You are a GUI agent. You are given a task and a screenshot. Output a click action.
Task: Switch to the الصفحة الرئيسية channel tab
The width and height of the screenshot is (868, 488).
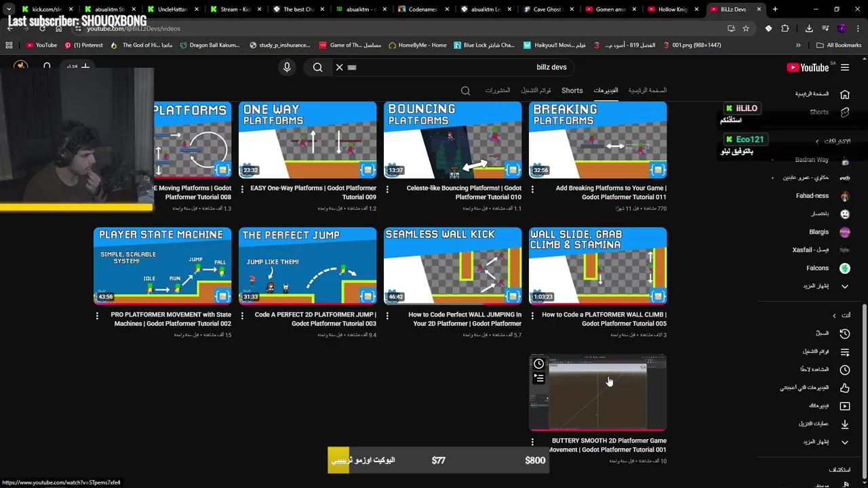(x=647, y=90)
